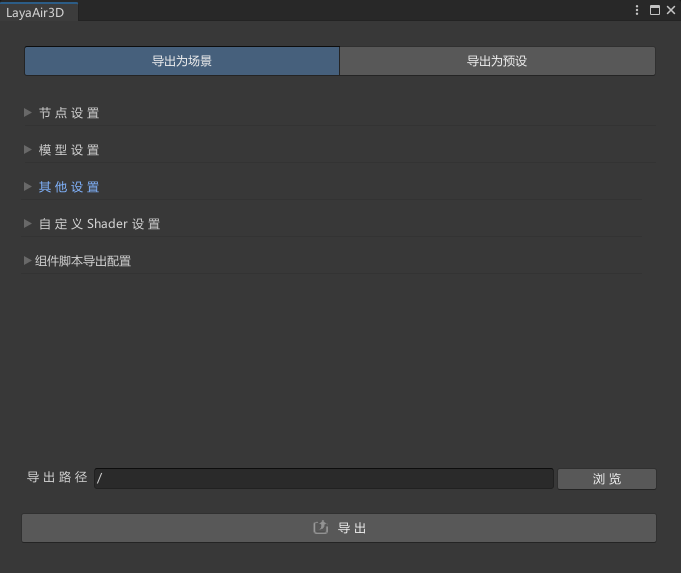Switch to the 导出为预设 tab
The image size is (681, 573).
click(x=497, y=61)
